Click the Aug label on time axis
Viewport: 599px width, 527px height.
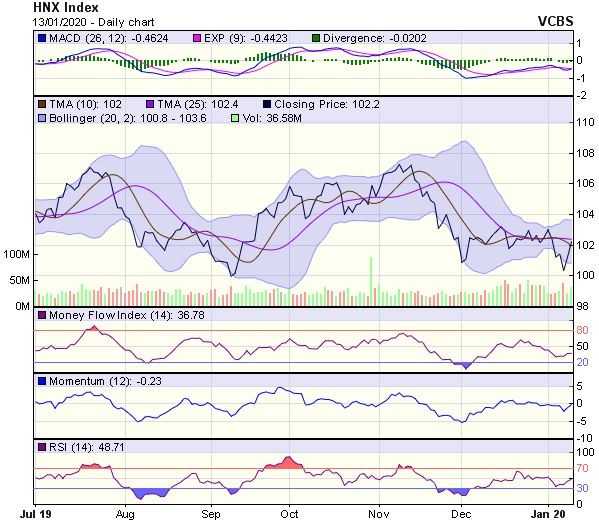point(125,515)
